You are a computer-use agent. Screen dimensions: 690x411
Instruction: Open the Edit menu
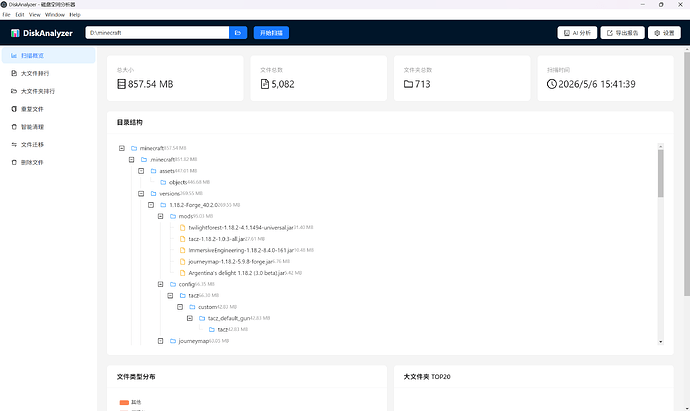click(20, 15)
